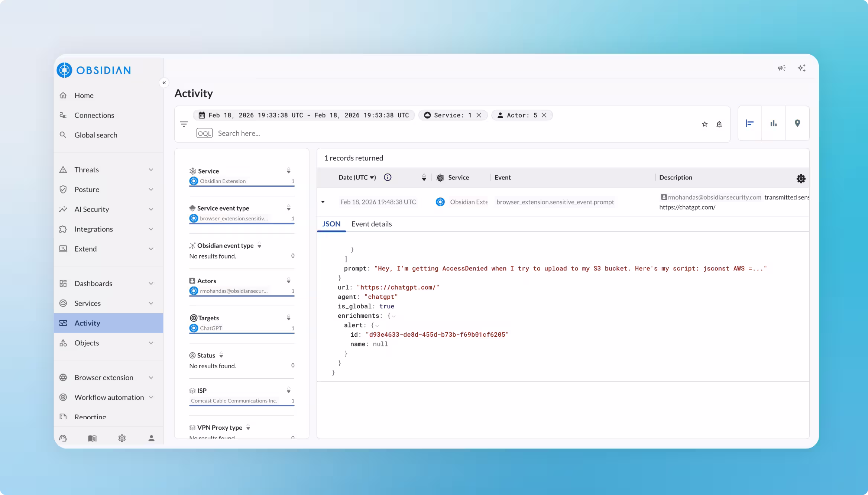Switch to the Event details tab
The width and height of the screenshot is (868, 495).
pos(372,224)
